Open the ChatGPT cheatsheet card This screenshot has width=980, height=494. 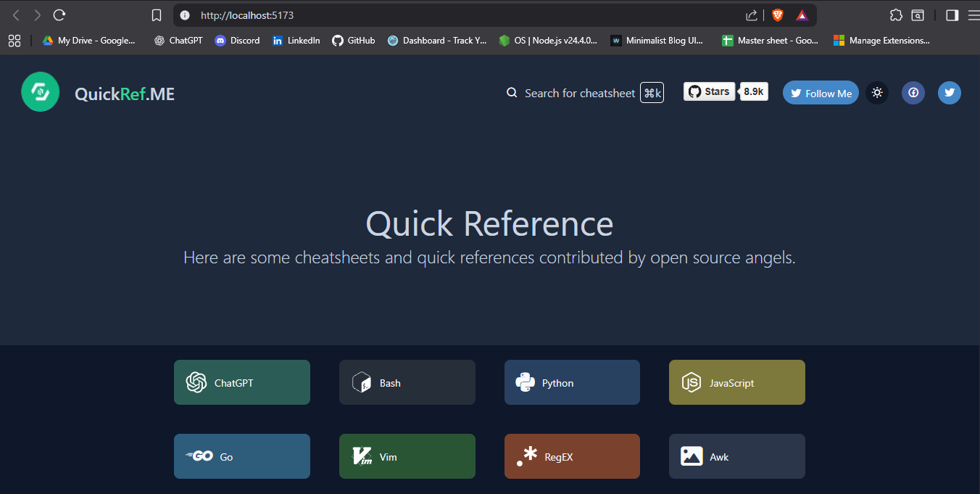click(242, 382)
